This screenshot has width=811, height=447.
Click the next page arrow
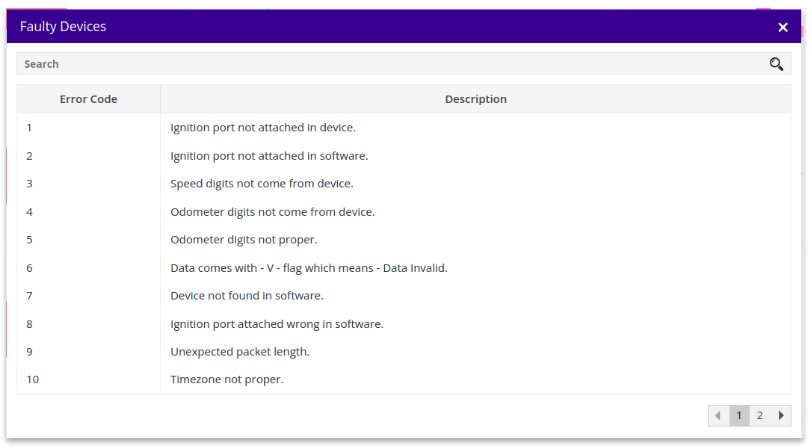pos(781,415)
